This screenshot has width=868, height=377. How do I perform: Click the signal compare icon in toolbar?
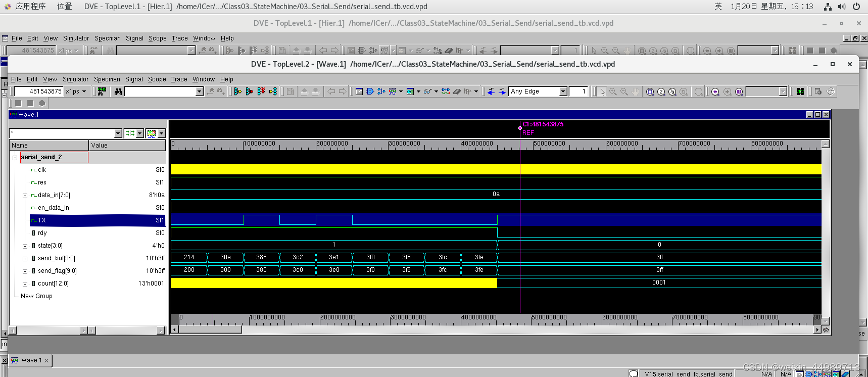[446, 91]
